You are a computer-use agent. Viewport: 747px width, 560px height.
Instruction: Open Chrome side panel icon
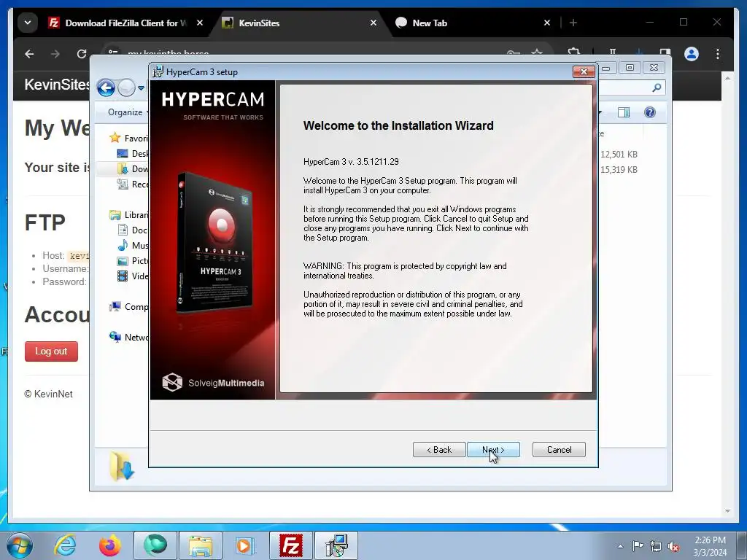[665, 52]
